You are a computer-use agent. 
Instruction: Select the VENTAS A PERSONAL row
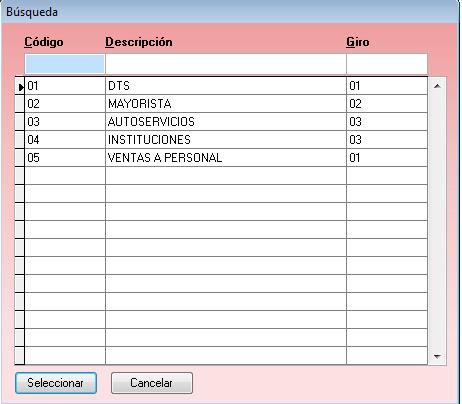click(226, 158)
